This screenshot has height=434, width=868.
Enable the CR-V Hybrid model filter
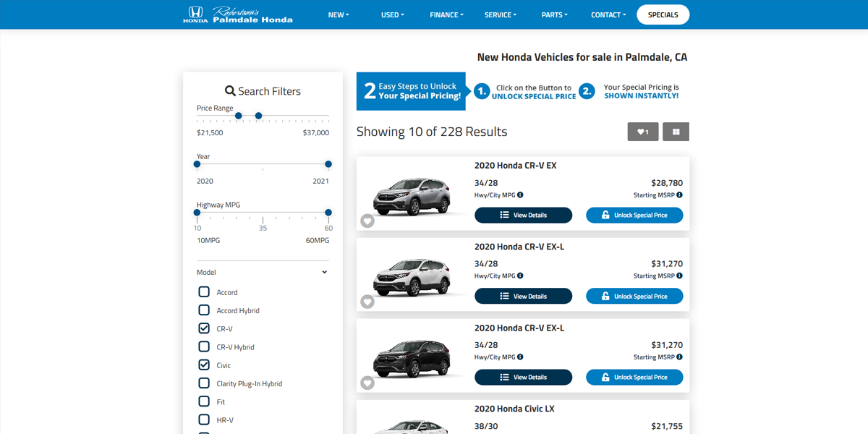tap(204, 346)
